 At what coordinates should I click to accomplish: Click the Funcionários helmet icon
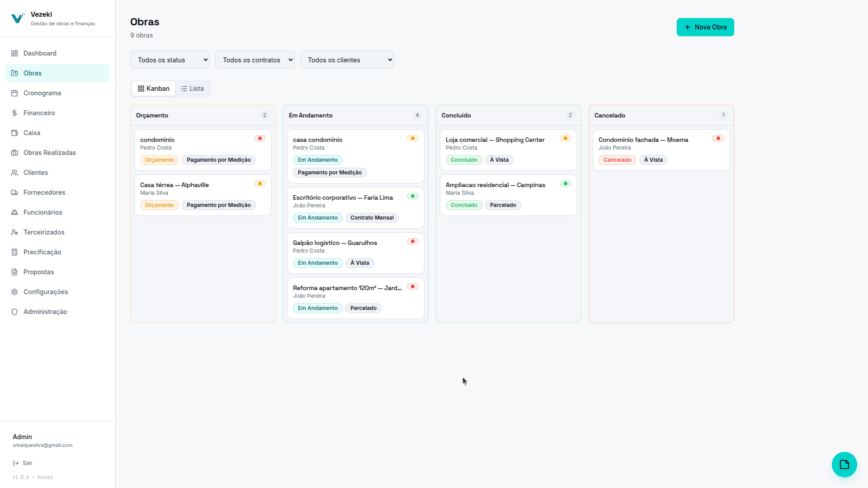coord(14,212)
